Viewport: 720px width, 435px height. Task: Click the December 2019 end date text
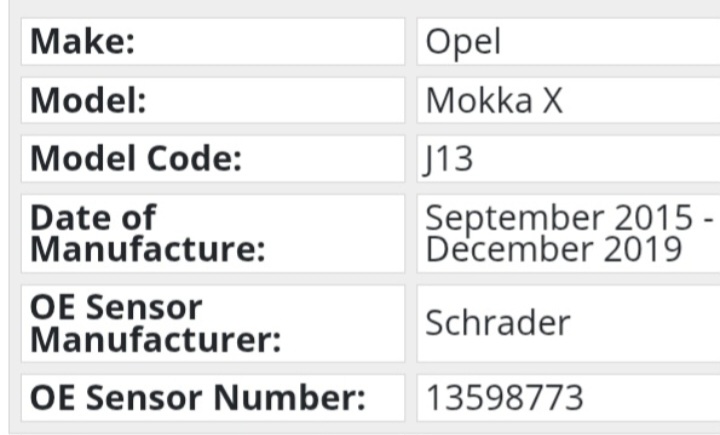pos(553,249)
